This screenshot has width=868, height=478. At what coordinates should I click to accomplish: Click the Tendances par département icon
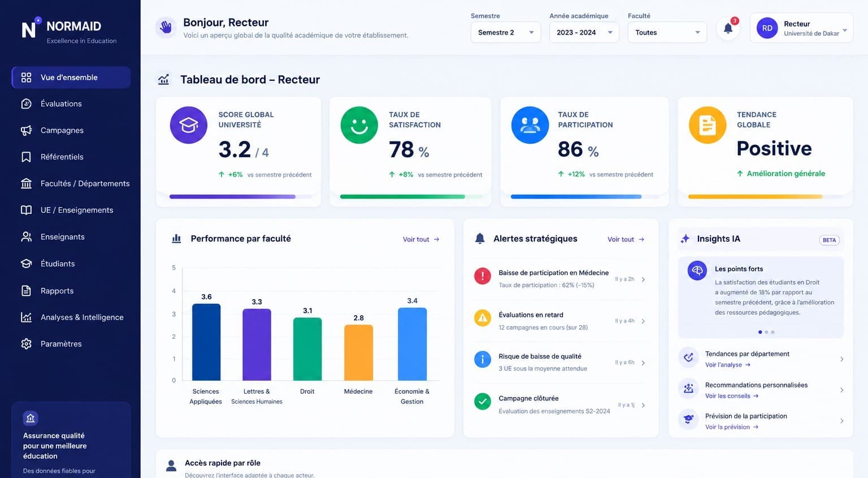coord(688,358)
